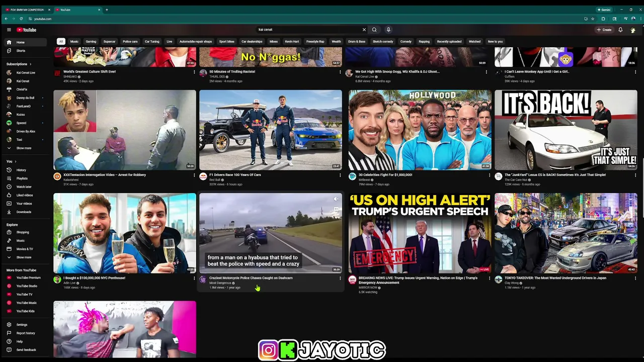644x362 pixels.
Task: Select the Freestyle Rap filter chip
Action: [x=315, y=42]
